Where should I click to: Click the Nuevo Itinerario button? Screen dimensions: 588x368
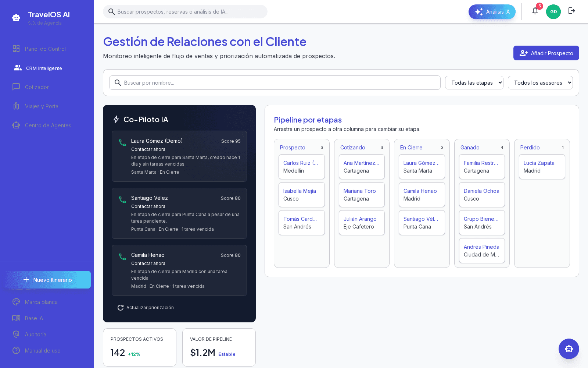48,280
